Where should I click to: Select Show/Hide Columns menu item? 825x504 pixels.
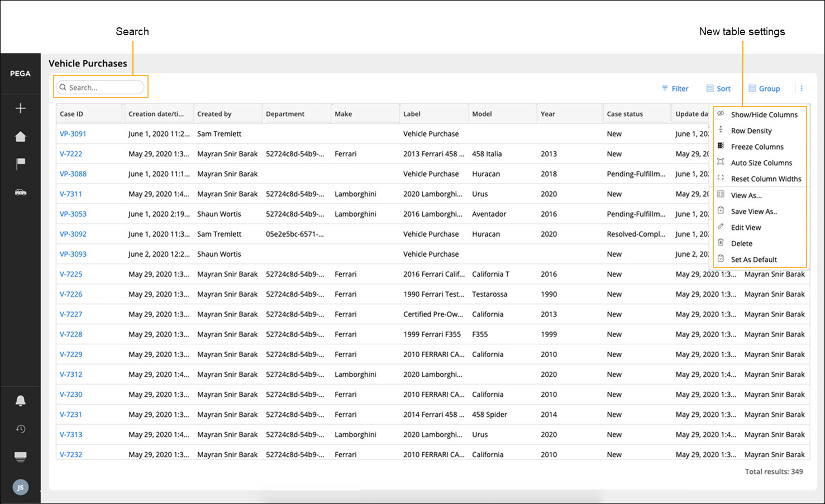pyautogui.click(x=764, y=114)
